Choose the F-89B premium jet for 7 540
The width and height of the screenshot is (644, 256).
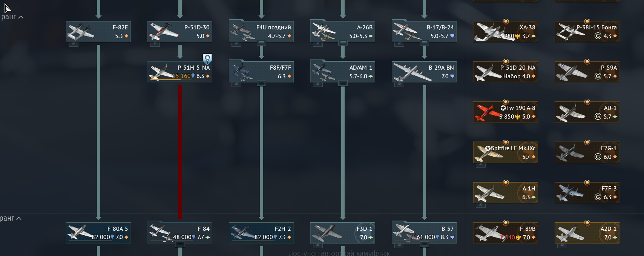(506, 233)
